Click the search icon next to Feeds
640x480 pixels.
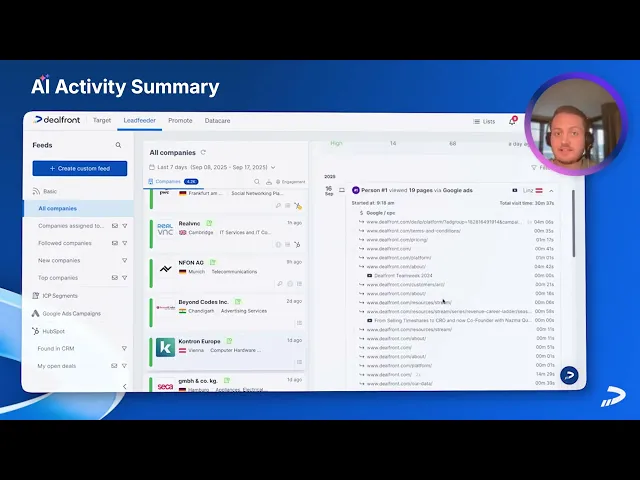point(118,145)
